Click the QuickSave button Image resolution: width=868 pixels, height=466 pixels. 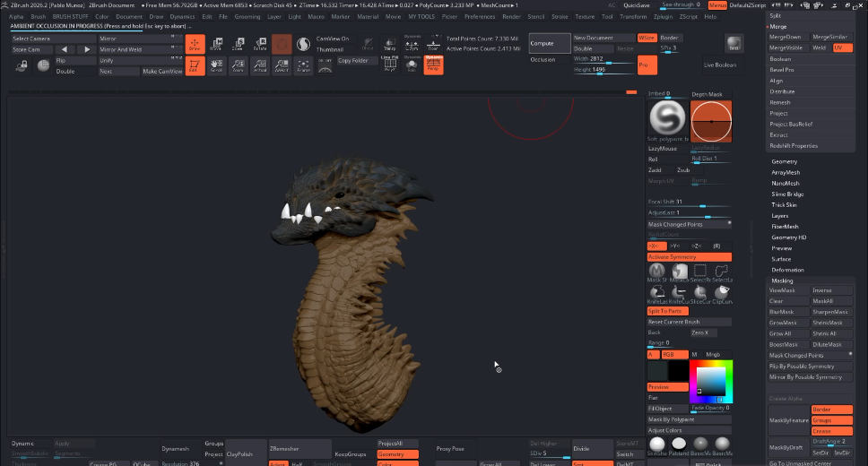[x=637, y=5]
